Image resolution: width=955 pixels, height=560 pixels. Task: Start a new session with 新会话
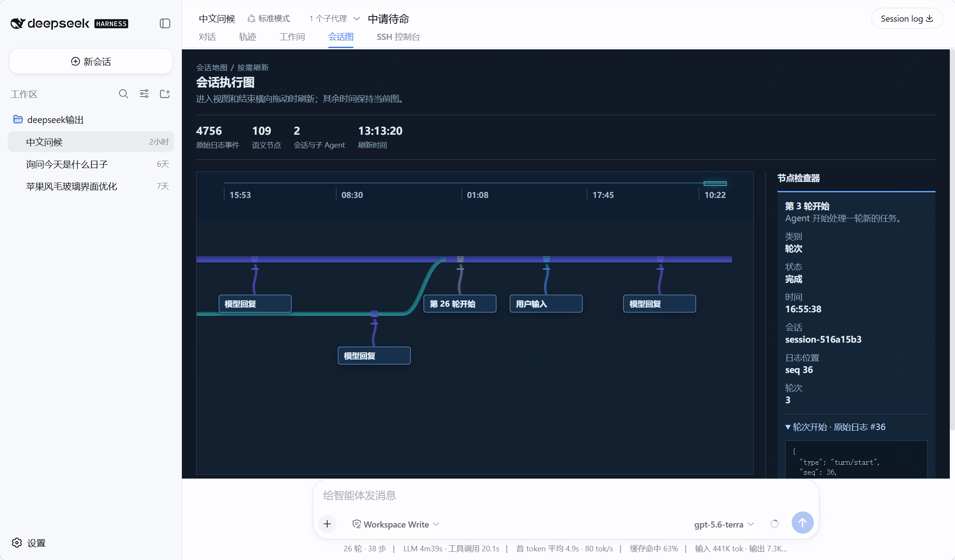[x=91, y=62]
